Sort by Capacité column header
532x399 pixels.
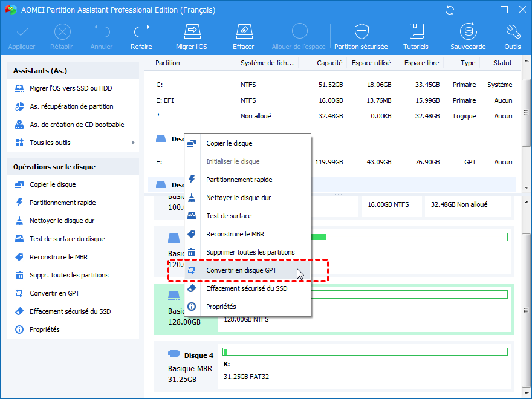(x=329, y=63)
